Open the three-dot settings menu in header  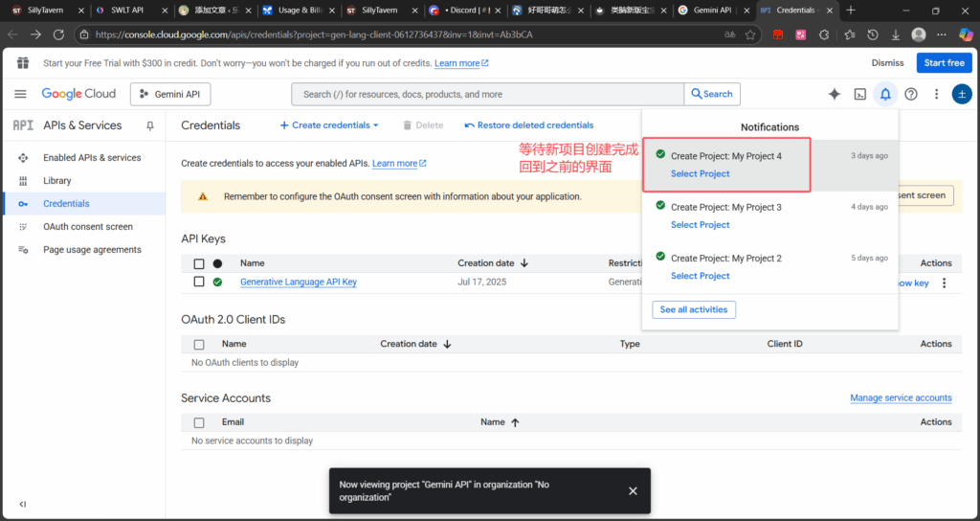pos(936,94)
